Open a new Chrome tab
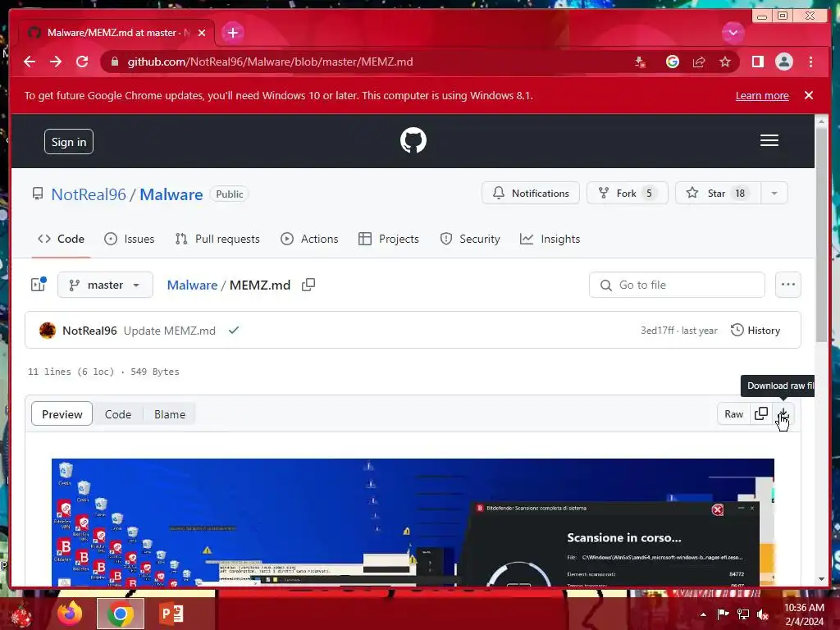The image size is (840, 630). point(232,33)
